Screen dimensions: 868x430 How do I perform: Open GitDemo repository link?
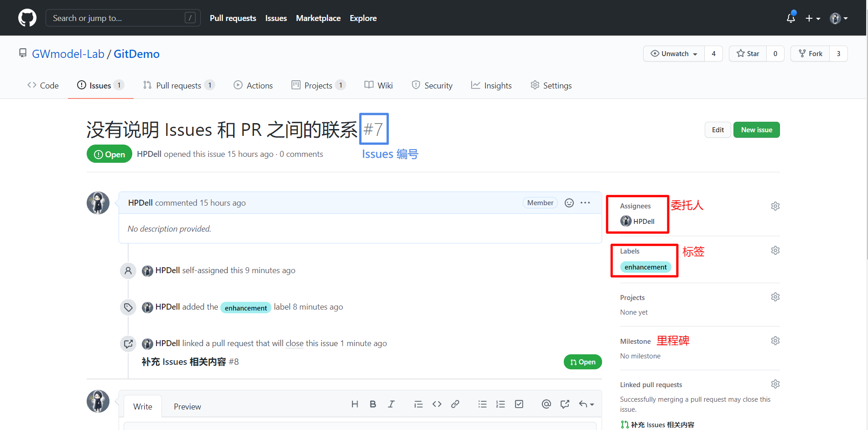point(136,54)
